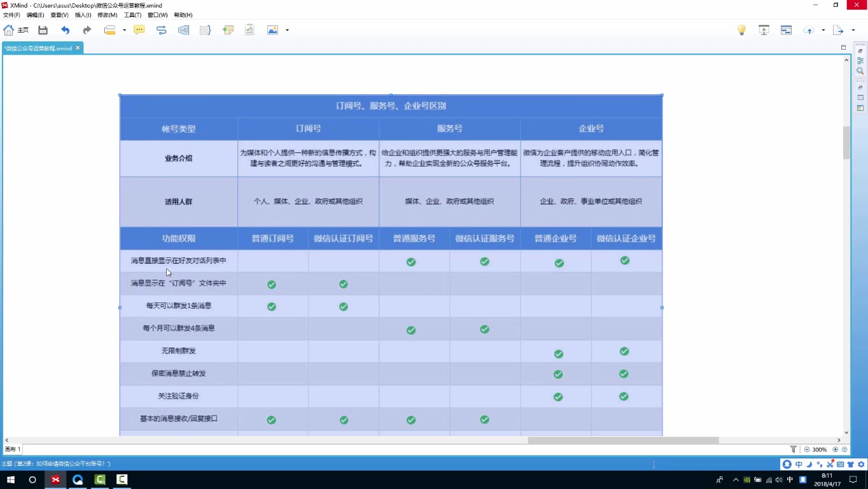Open the magnifier search icon in right sidebar

(x=860, y=71)
